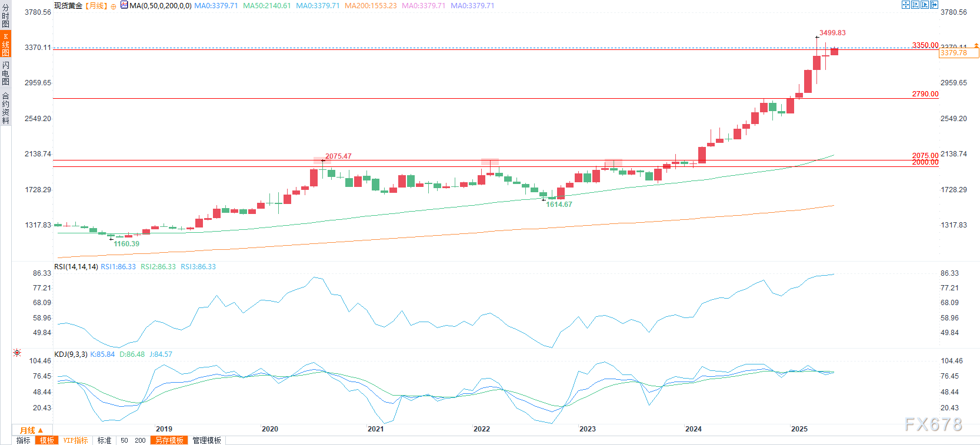Select the 闪电图 sidebar tab
980x445 pixels.
[5, 73]
